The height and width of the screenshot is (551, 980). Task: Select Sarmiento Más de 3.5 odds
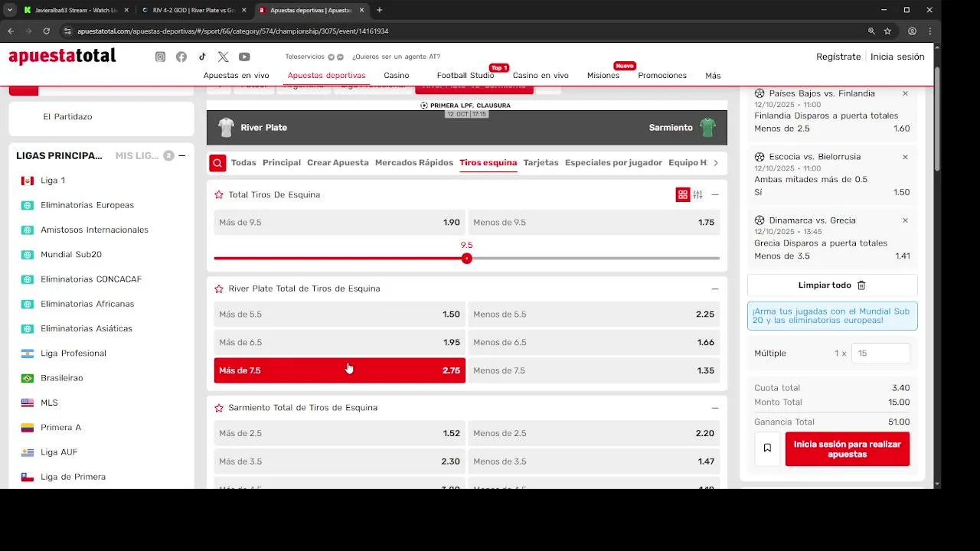click(339, 461)
